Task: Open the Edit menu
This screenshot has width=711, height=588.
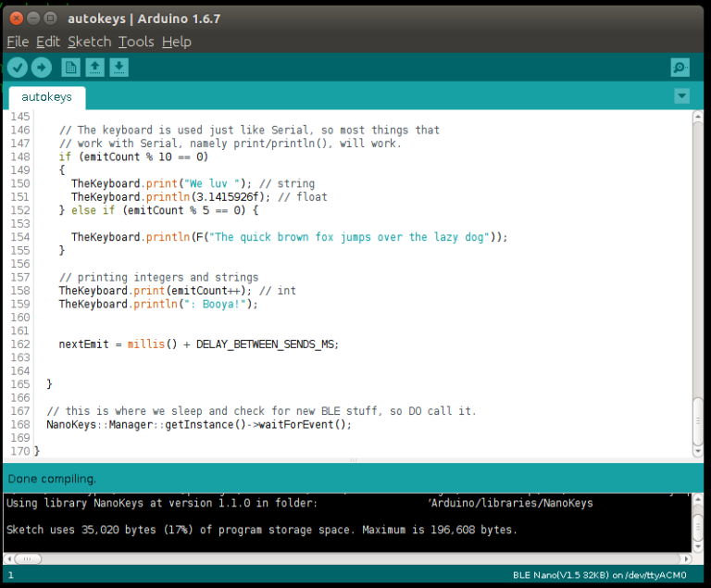Action: point(47,42)
